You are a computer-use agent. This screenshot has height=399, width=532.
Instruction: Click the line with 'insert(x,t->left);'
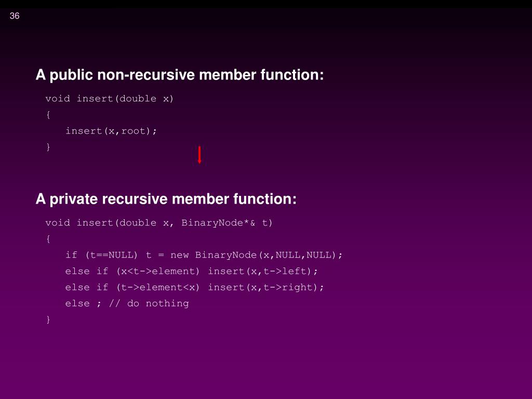pyautogui.click(x=191, y=271)
